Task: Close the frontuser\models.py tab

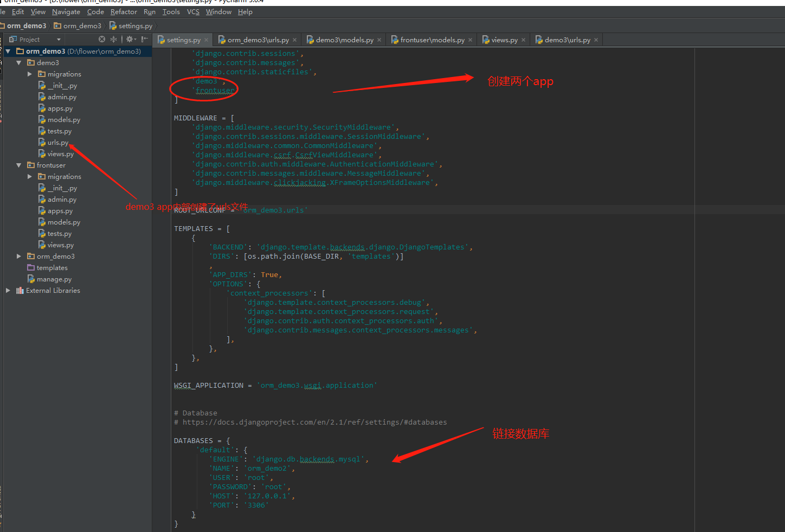Action: [470, 40]
